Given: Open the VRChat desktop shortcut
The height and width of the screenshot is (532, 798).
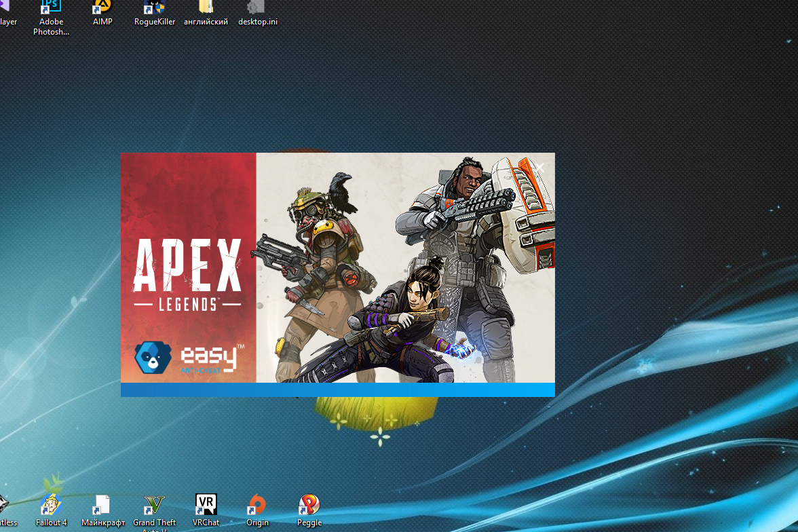Looking at the screenshot, I should tap(206, 510).
